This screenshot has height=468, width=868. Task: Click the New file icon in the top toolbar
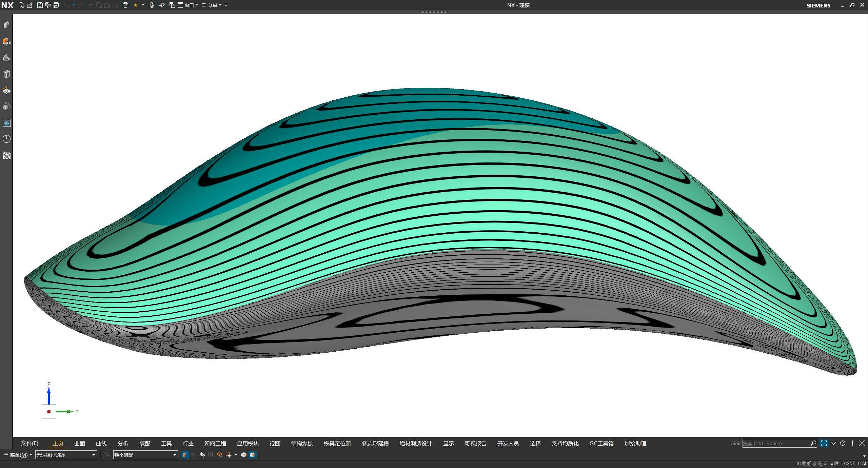[22, 5]
